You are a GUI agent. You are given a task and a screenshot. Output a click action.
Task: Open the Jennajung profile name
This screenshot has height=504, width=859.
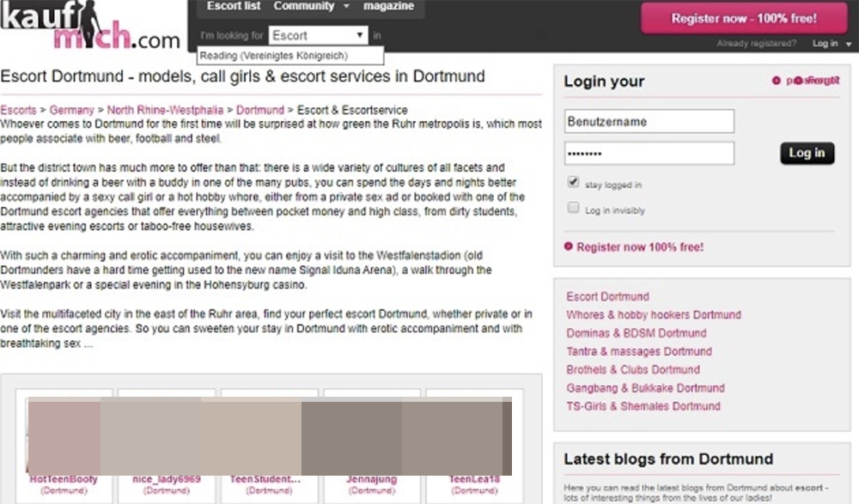(371, 479)
